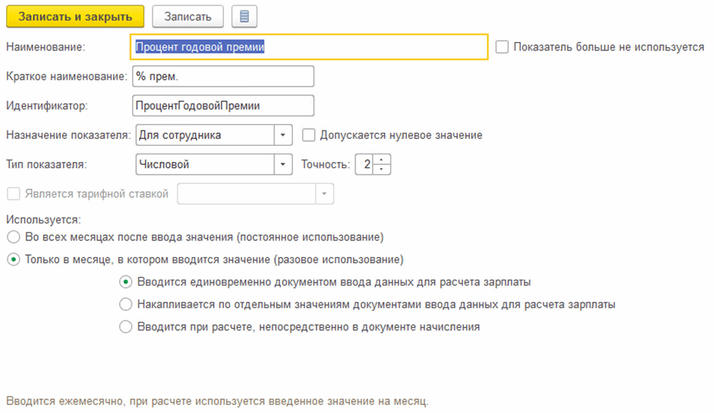Screen dimensions: 714x413
Task: Click the 'Наименование' text field
Action: (x=309, y=47)
